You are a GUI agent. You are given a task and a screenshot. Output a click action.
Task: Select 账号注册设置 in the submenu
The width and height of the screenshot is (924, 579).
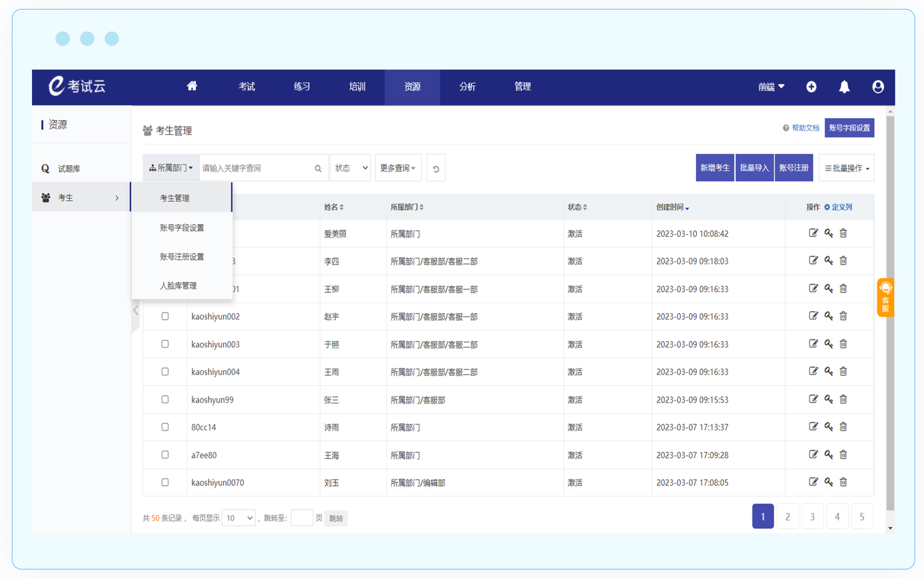tap(182, 257)
